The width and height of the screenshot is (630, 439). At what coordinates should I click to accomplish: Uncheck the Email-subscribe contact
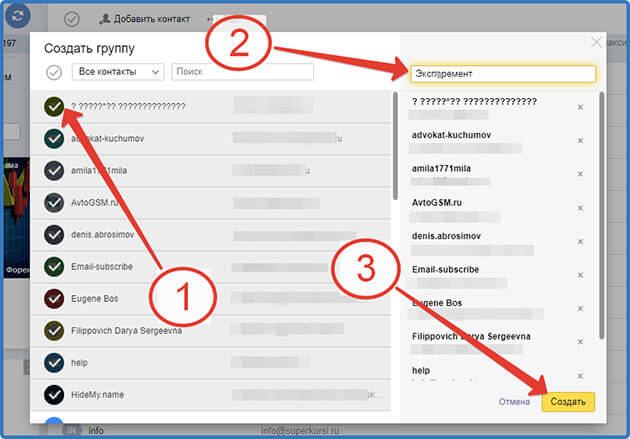tap(54, 267)
